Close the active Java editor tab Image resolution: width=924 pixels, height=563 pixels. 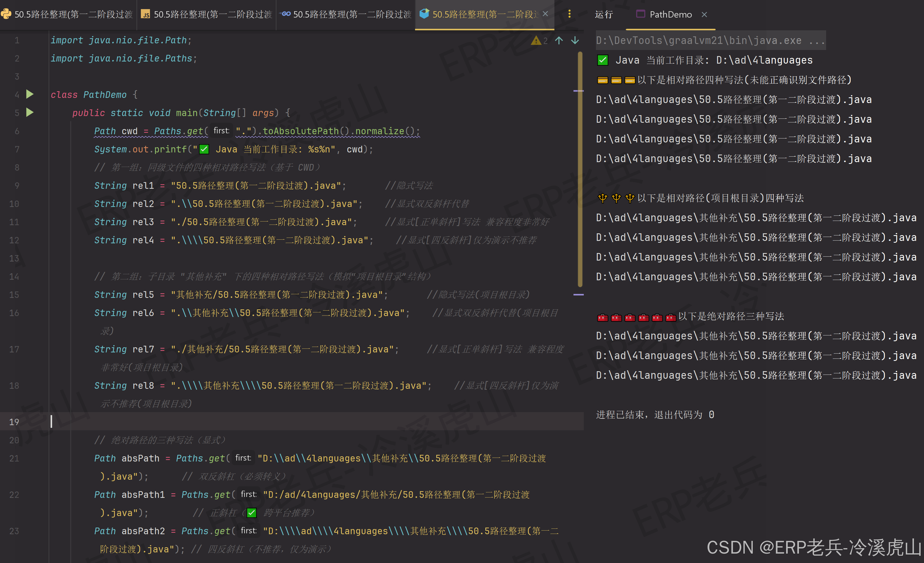(x=546, y=14)
